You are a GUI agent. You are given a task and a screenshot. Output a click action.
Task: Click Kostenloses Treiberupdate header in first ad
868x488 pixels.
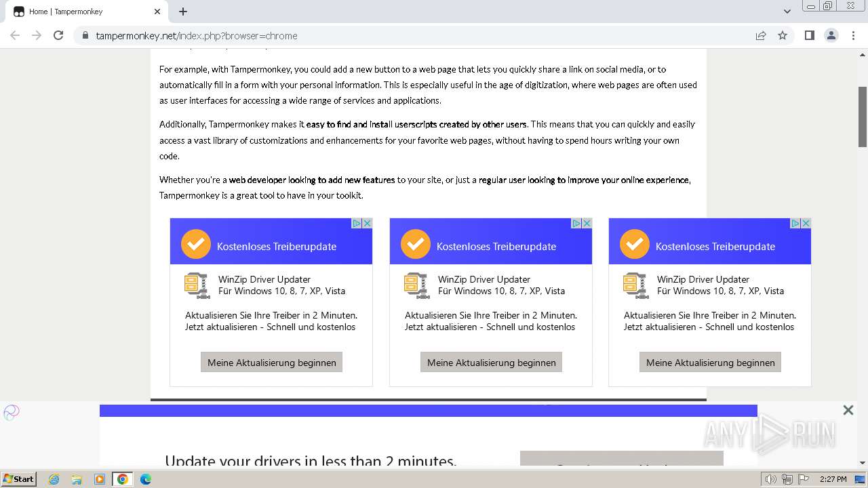tap(277, 247)
